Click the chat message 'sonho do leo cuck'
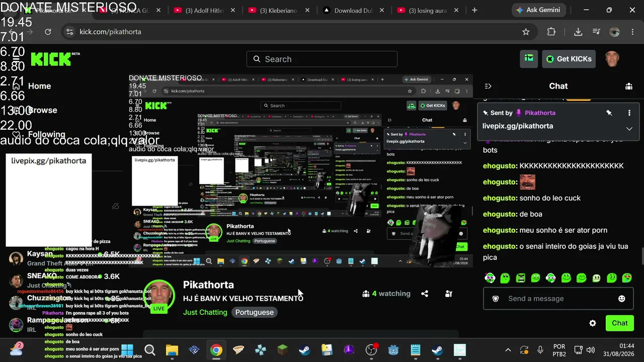This screenshot has height=362, width=644. 550,198
